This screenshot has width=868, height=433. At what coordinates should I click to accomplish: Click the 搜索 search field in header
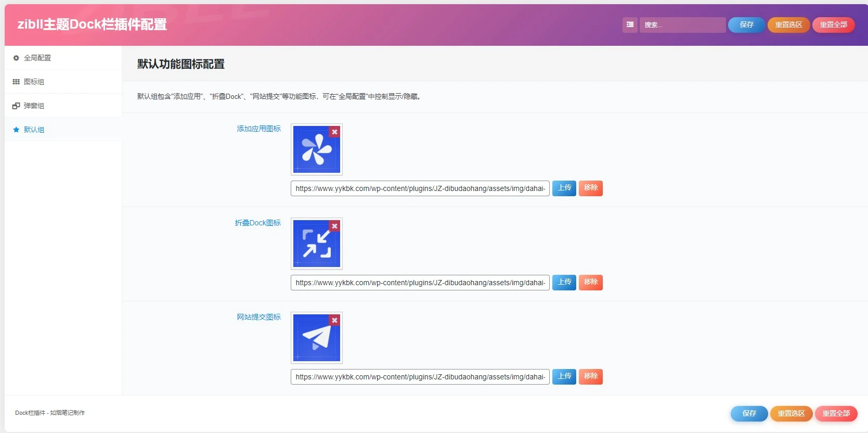coord(682,25)
